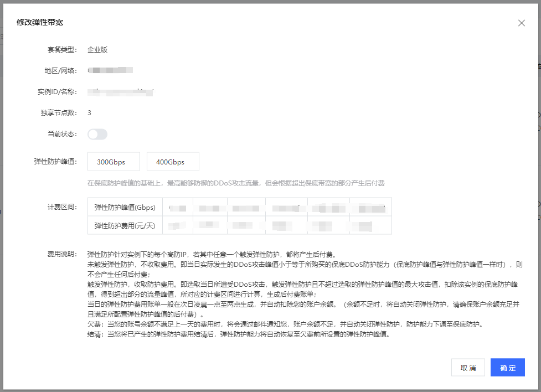Select the 企业版 package type text
The height and width of the screenshot is (392, 541).
97,49
